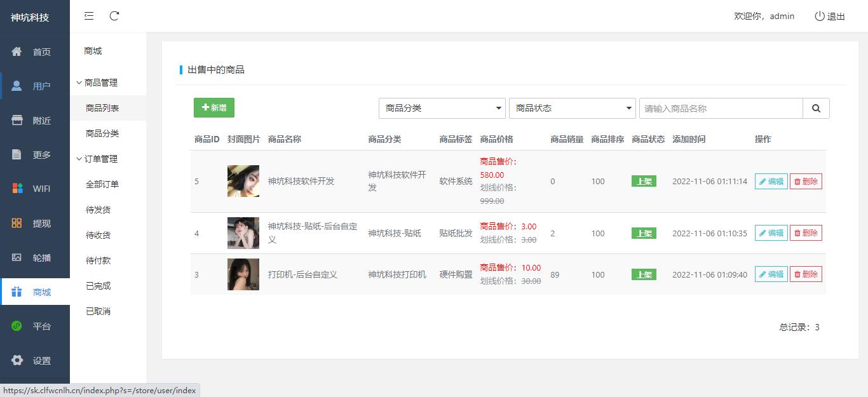Click the cover image of printer product

click(x=243, y=274)
